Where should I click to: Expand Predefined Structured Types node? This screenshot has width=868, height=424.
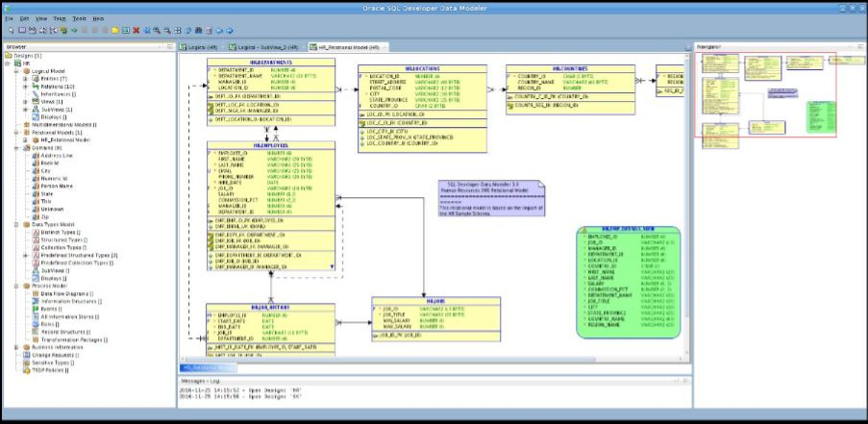point(25,255)
